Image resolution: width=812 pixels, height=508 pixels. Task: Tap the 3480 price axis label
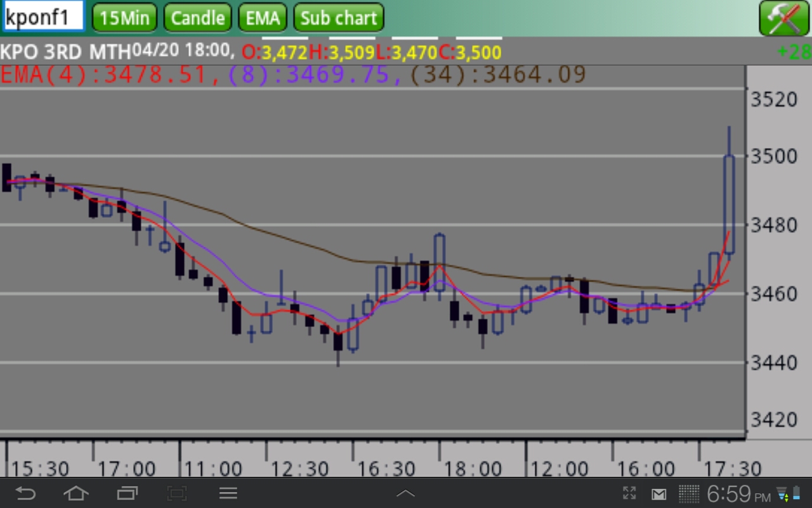(773, 225)
